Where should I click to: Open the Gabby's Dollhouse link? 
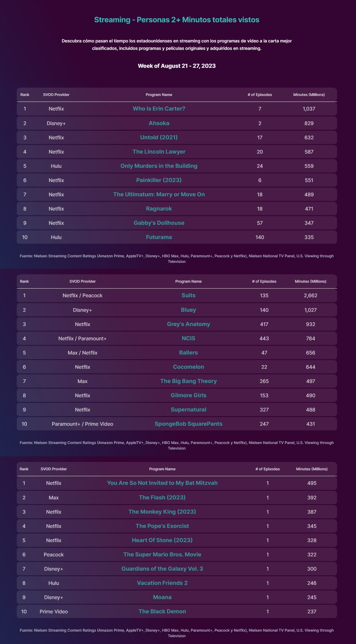(159, 223)
